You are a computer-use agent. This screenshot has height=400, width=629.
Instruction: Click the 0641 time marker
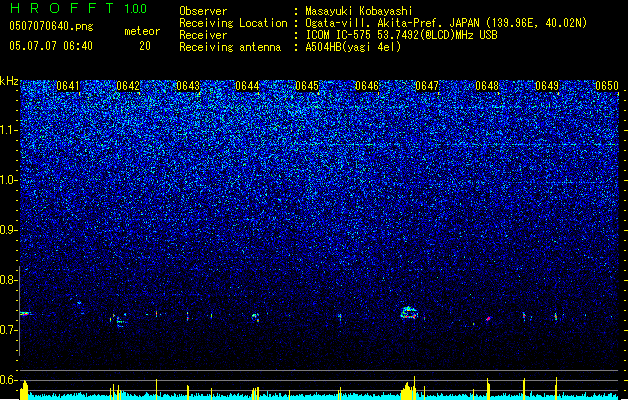[68, 86]
